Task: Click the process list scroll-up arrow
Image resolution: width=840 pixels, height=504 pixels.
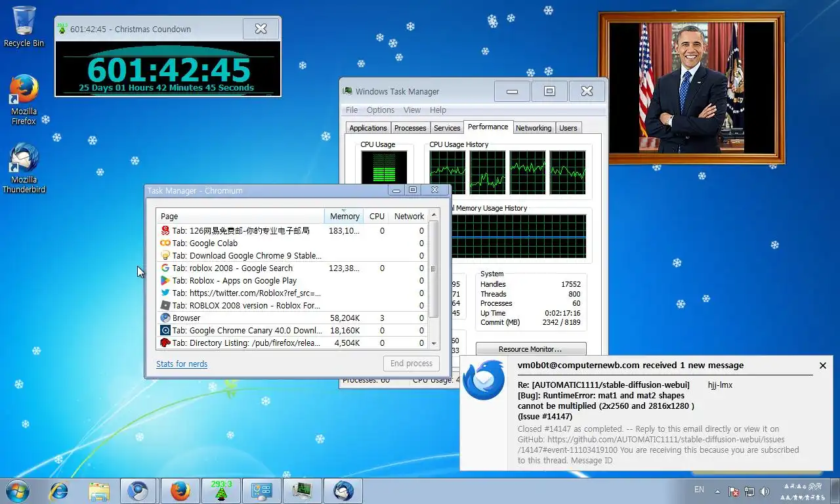Action: coord(433,215)
